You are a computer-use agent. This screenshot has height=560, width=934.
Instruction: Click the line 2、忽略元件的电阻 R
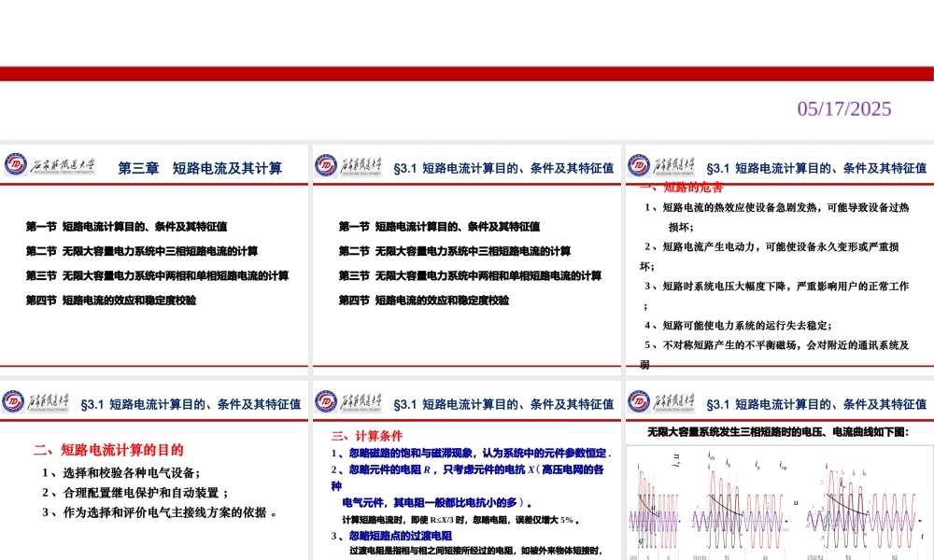[x=468, y=469]
